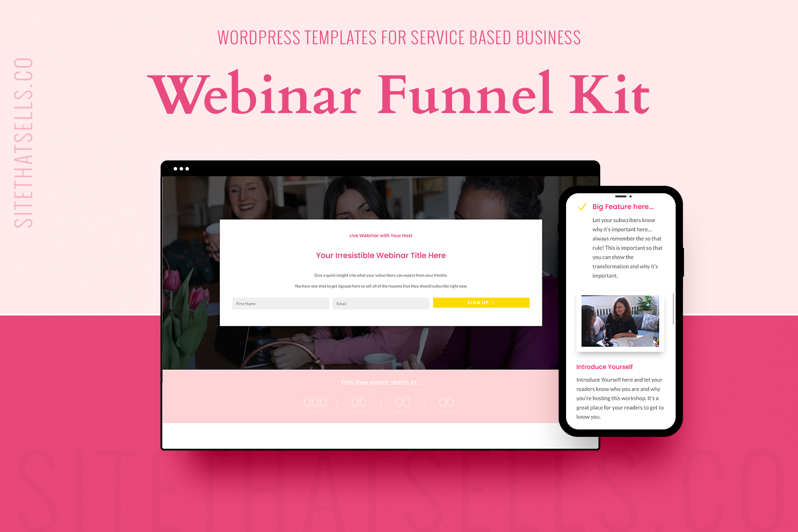Click the first dot in browser window bar
This screenshot has height=532, width=798.
(x=175, y=169)
